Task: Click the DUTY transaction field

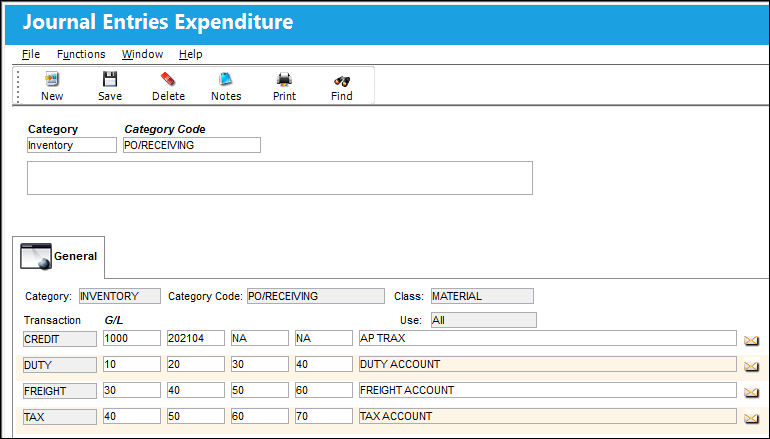Action: click(x=60, y=365)
